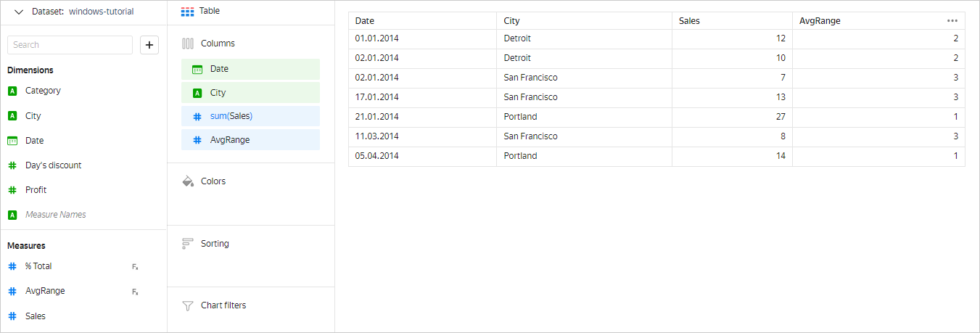Click the Colors paint bucket icon
This screenshot has width=980, height=333.
pos(188,181)
